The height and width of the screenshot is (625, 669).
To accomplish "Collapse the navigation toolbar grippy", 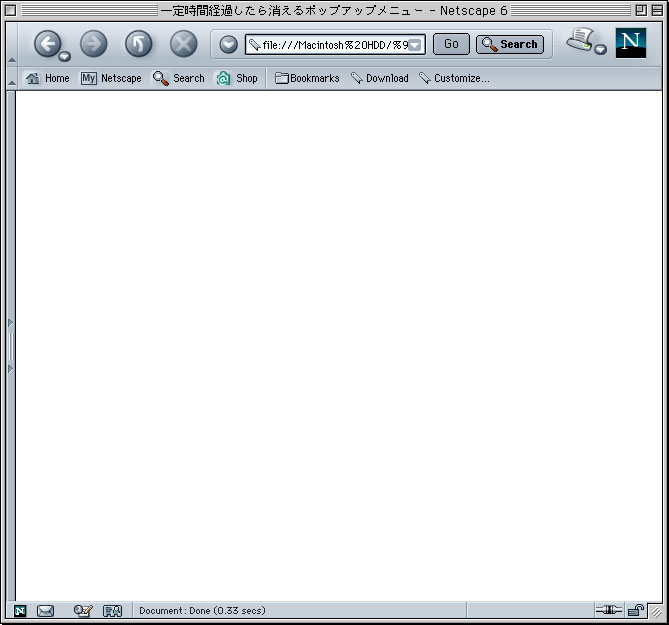I will (12, 44).
